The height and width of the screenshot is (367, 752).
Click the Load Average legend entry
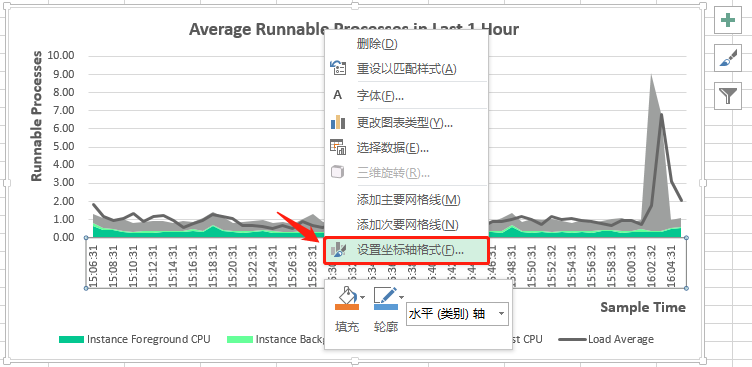click(x=606, y=340)
